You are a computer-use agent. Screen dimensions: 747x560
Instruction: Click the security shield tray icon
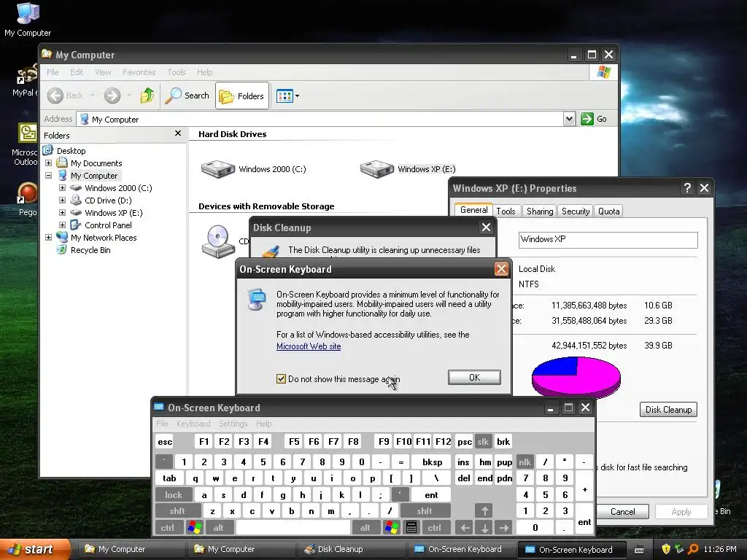(666, 549)
